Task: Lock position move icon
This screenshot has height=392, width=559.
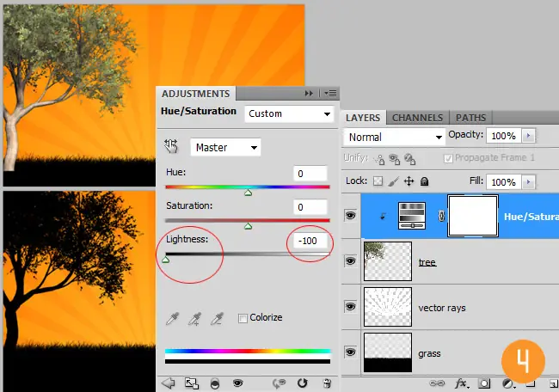Action: tap(408, 181)
